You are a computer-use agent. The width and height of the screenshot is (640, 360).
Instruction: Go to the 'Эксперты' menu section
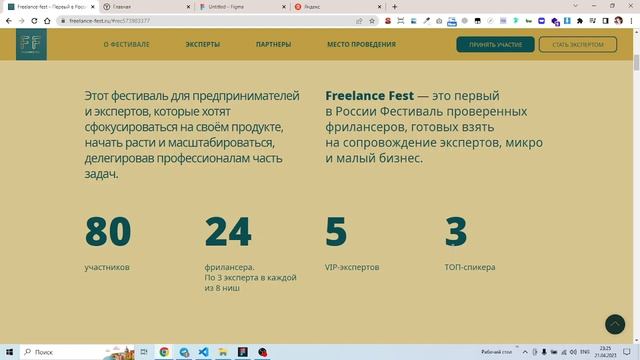tap(203, 44)
